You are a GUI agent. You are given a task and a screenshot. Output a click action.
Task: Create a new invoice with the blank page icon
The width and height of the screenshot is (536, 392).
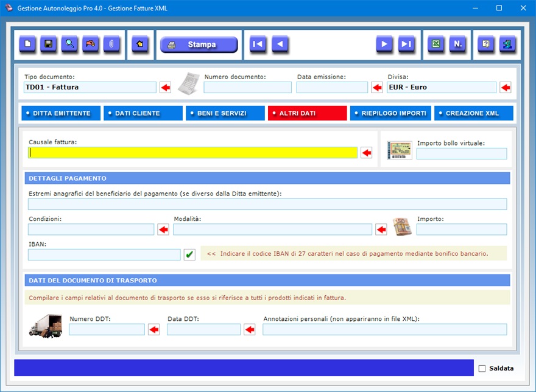point(27,44)
